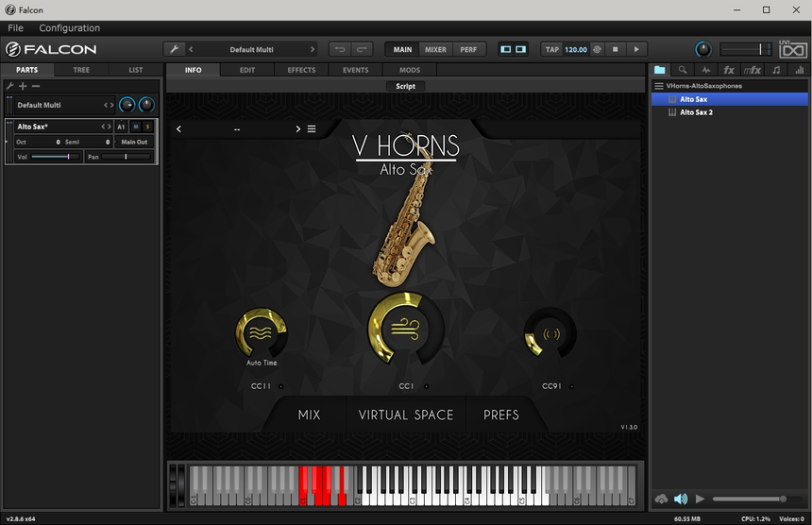Adjust the Pan slider for Alto Sax

tap(127, 157)
